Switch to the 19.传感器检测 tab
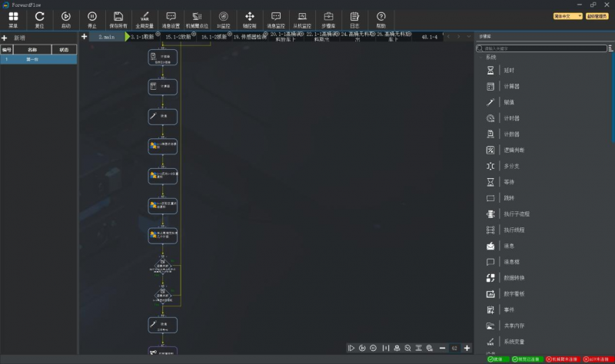Image resolution: width=615 pixels, height=364 pixels. click(x=248, y=37)
